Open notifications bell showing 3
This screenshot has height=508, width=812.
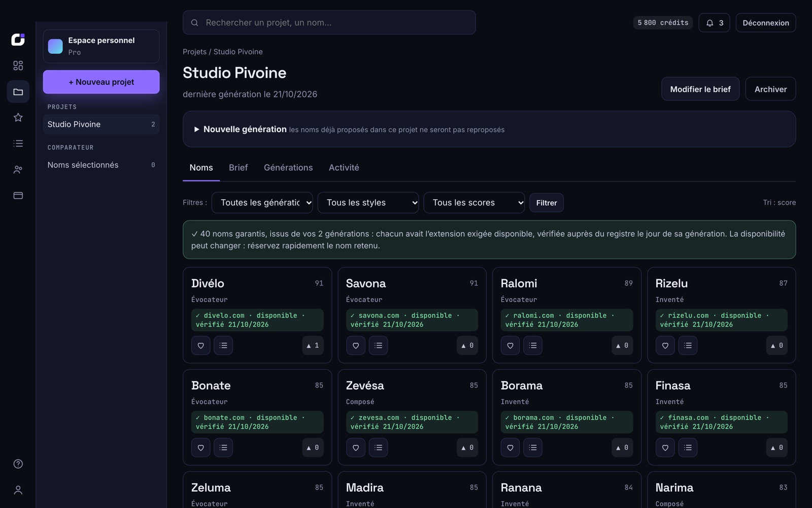pyautogui.click(x=714, y=23)
